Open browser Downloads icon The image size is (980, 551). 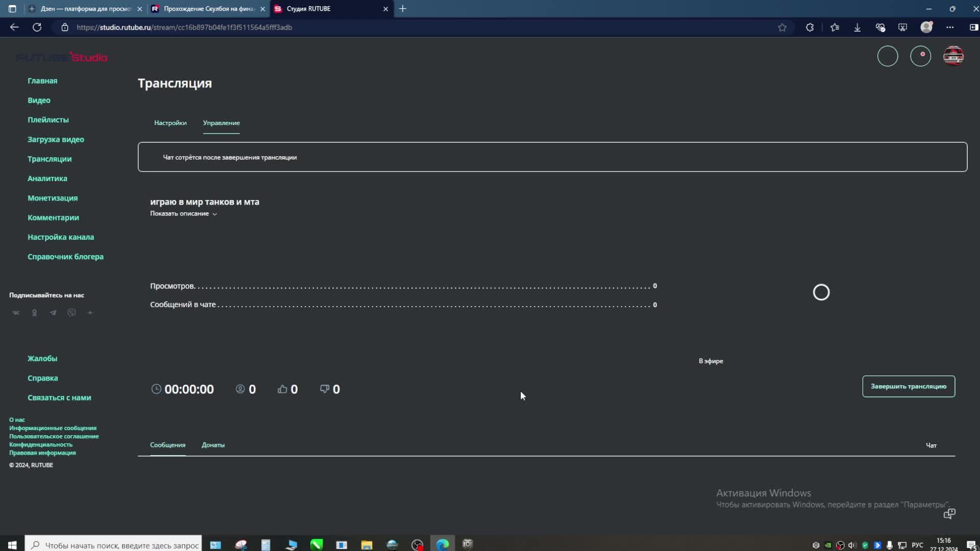(857, 28)
